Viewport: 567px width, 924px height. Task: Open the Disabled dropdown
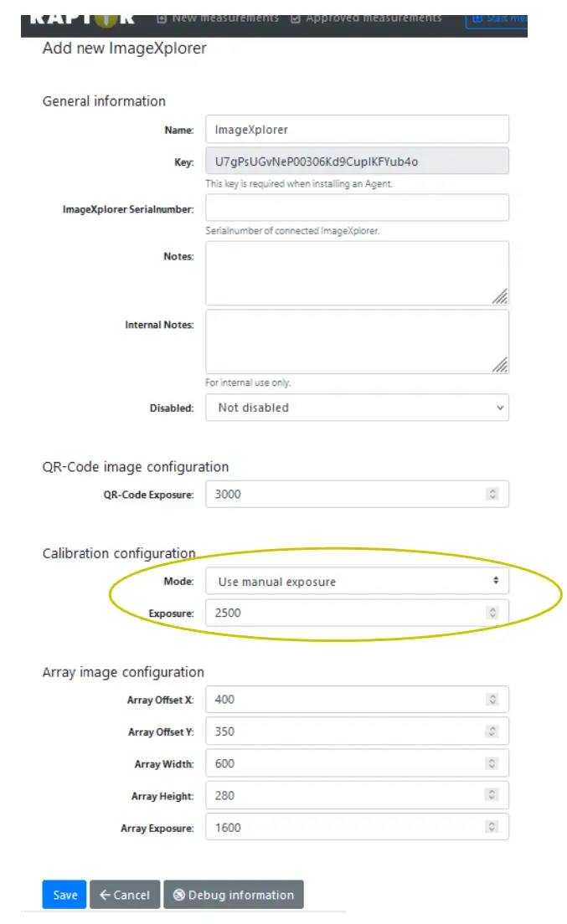click(357, 408)
